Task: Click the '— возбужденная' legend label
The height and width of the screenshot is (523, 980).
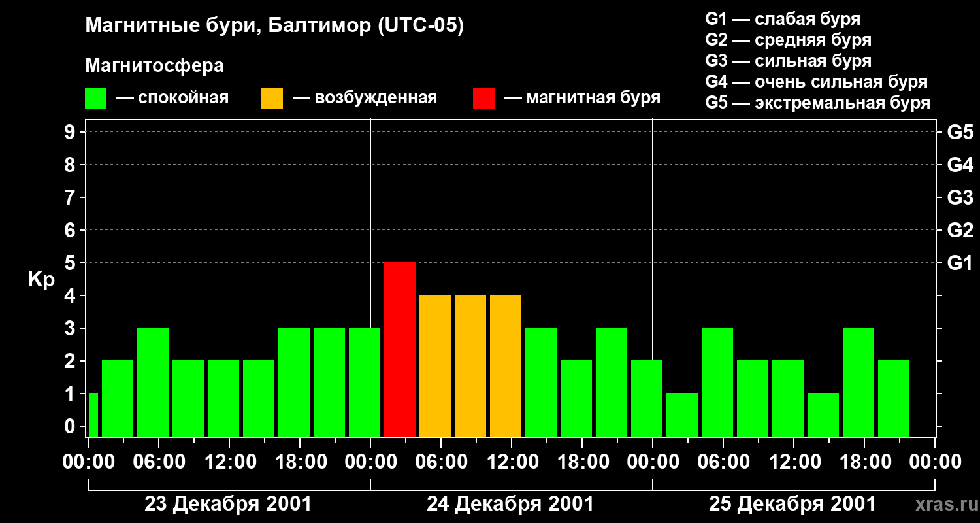Action: coord(365,98)
